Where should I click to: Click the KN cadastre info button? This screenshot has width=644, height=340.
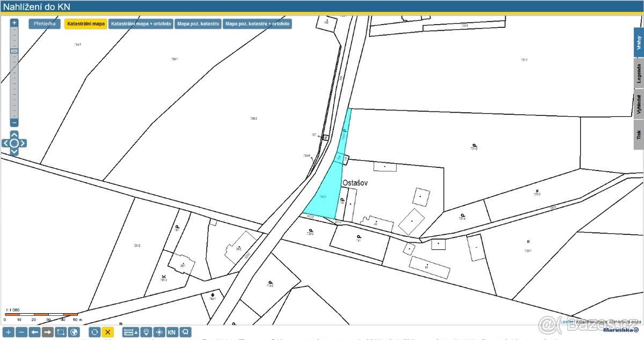point(172,332)
